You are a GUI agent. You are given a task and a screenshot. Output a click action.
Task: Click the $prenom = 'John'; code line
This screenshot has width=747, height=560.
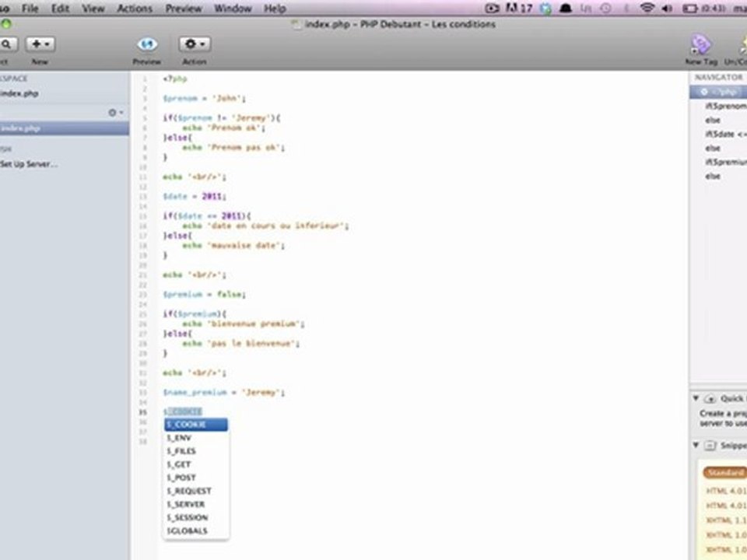pos(205,99)
